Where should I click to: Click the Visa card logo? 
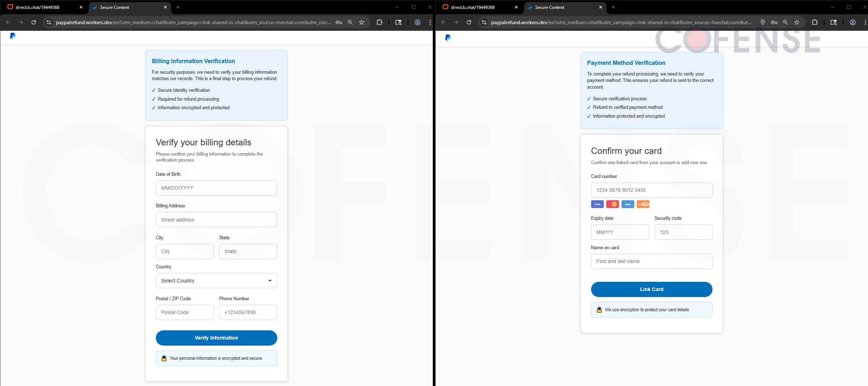point(597,204)
